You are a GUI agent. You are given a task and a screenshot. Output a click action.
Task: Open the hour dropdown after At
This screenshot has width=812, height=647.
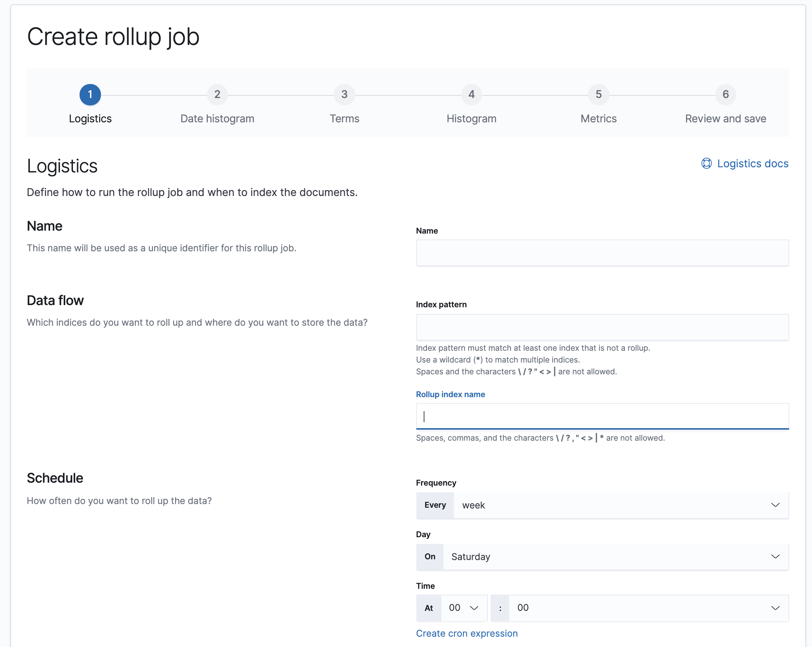[464, 608]
